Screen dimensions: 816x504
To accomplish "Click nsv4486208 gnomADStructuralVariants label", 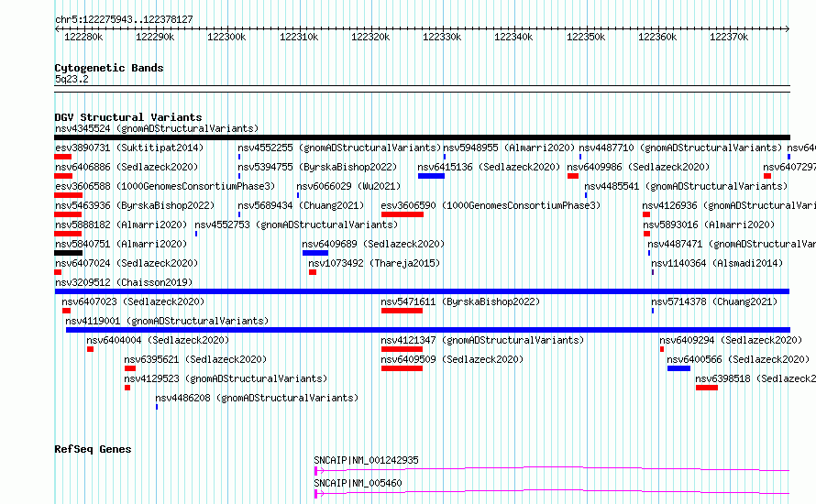I will [x=257, y=398].
